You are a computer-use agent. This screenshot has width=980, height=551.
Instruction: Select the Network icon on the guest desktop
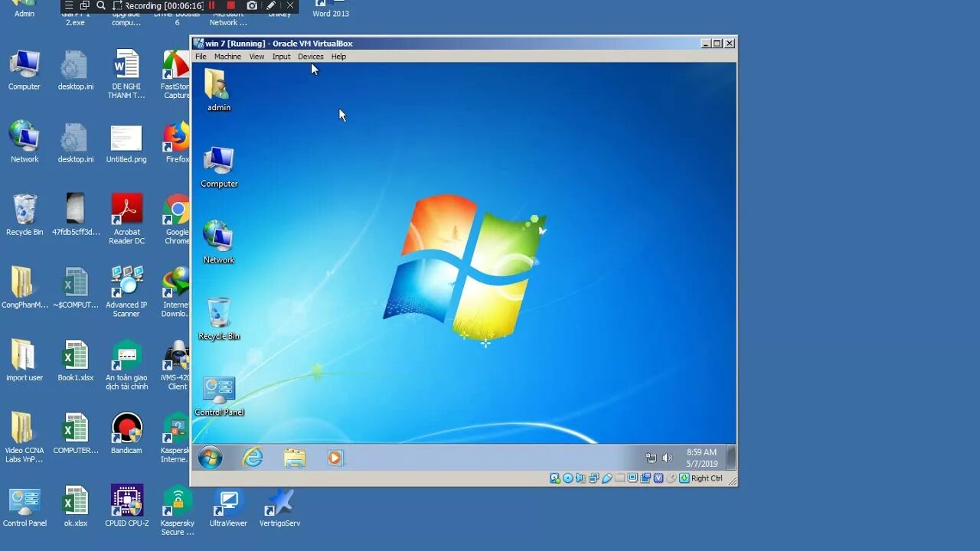[x=219, y=243]
